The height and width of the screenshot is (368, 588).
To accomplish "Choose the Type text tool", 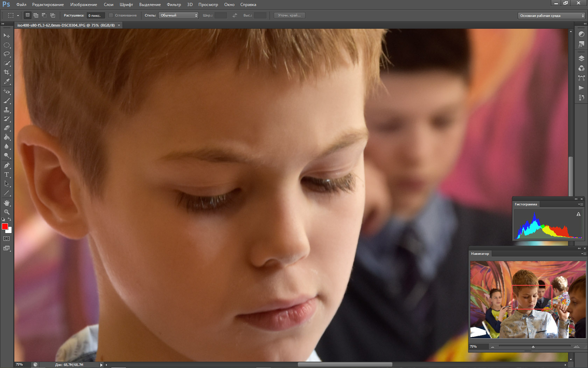I will [x=7, y=175].
